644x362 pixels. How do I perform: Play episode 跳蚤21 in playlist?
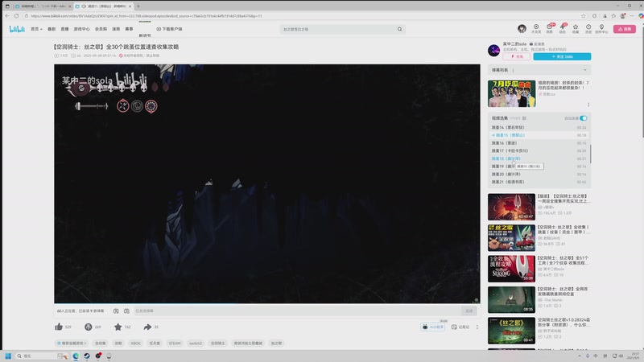(539, 182)
